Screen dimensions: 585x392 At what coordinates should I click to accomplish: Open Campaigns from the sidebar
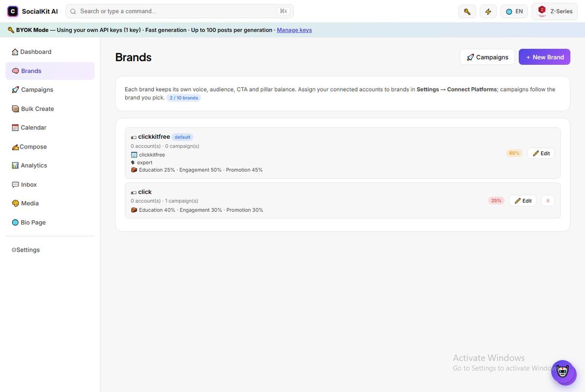(50, 90)
